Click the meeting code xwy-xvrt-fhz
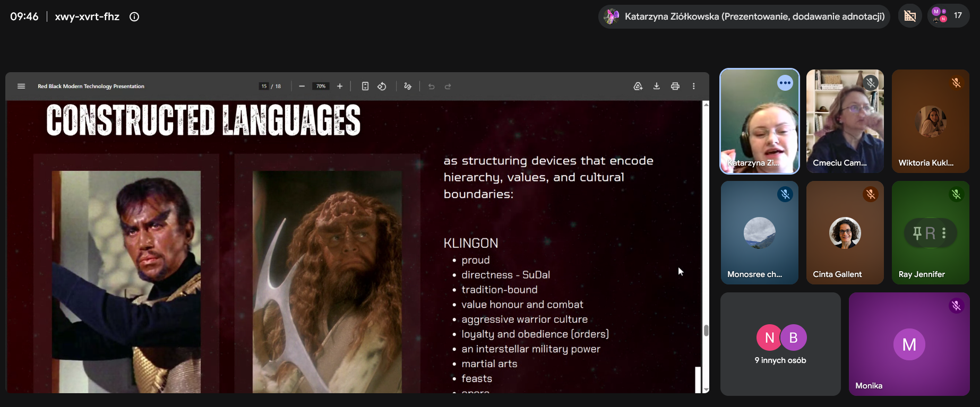Screen dimensions: 980x407 pos(87,16)
